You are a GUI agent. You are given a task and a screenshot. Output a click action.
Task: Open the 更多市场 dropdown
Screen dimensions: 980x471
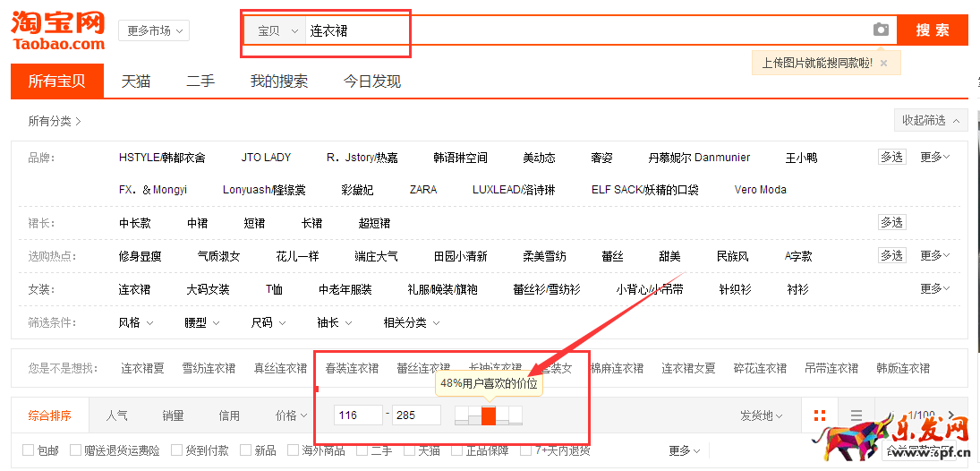154,30
